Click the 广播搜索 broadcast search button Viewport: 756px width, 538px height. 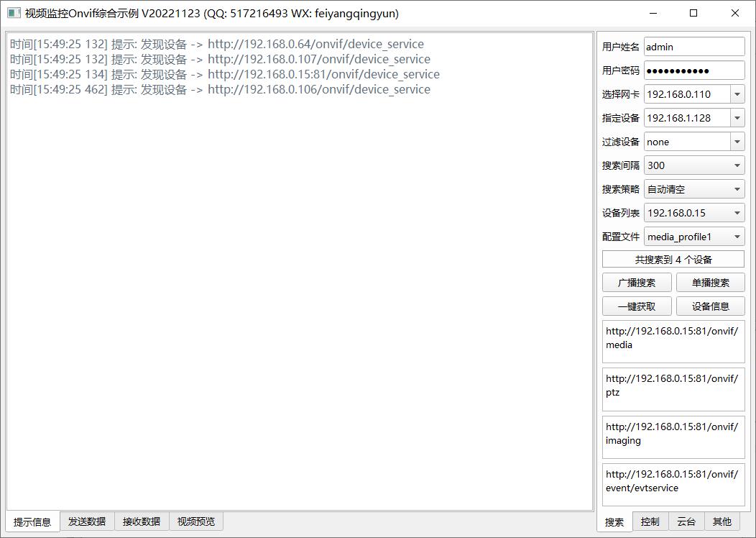click(637, 283)
